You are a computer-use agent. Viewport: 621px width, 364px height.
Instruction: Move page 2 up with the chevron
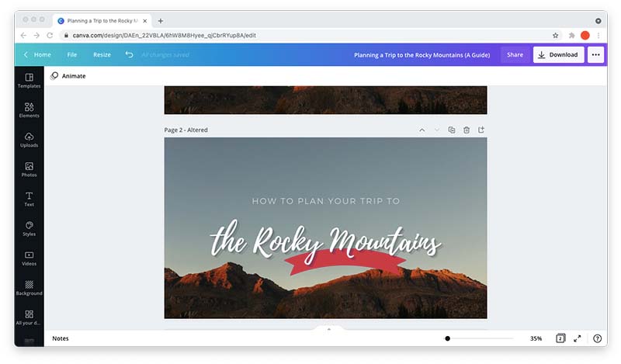(x=422, y=130)
